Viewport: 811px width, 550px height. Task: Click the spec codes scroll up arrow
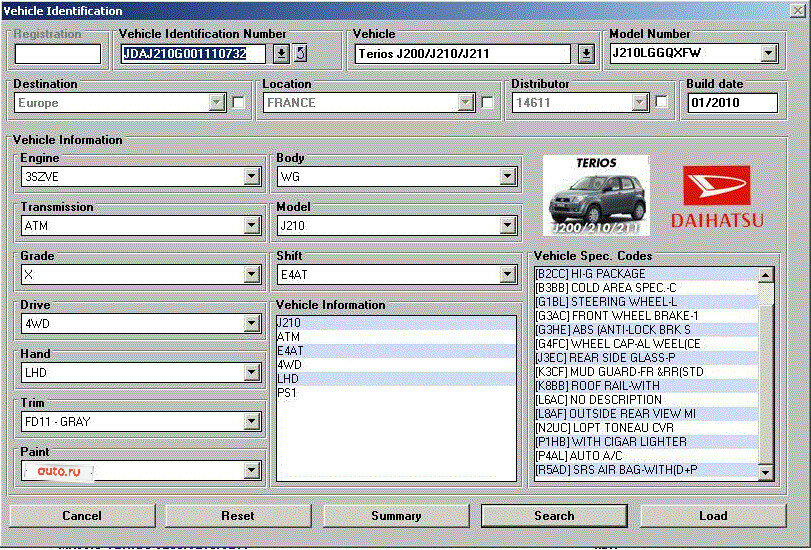tap(766, 275)
